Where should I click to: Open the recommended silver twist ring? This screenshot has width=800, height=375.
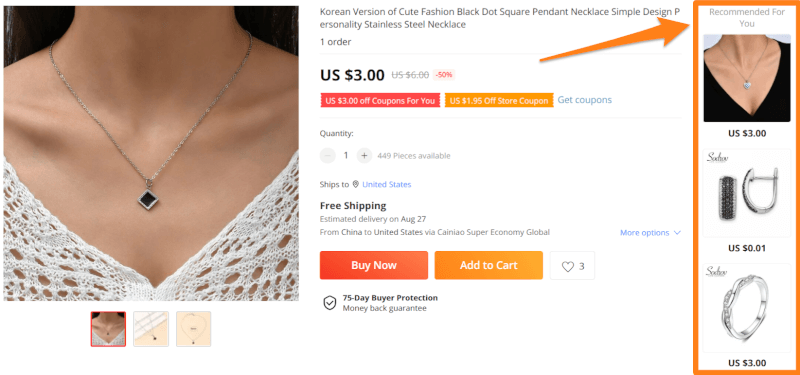pos(747,308)
